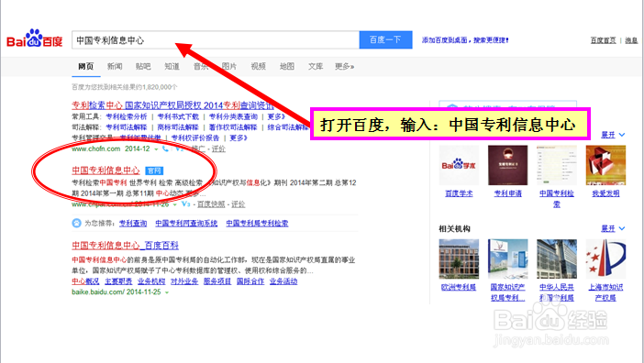
Task: Click the 国际合作 sublink
Action: point(250,281)
